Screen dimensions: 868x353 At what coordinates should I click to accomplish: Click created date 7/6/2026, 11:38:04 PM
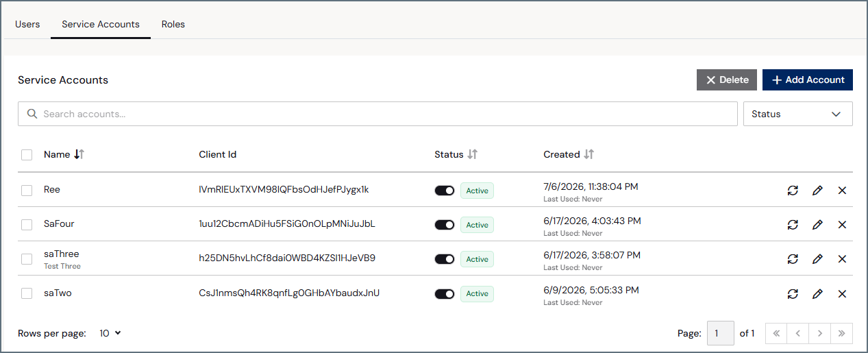pyautogui.click(x=591, y=186)
